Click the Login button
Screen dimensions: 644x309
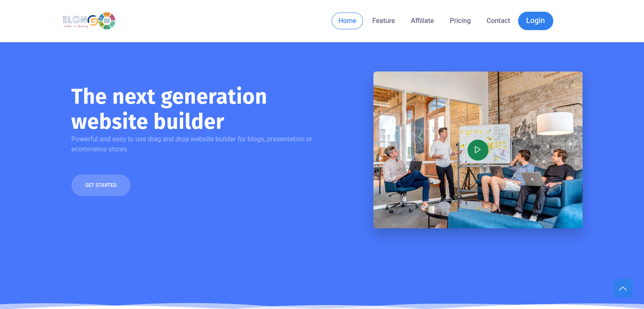click(535, 21)
